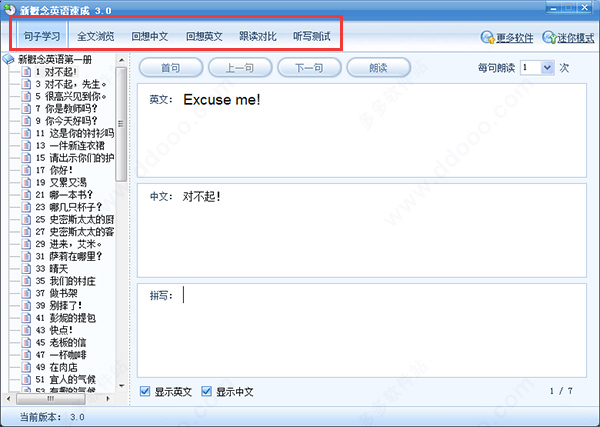Click the horizontal scrollbar right arrow

pos(108,399)
